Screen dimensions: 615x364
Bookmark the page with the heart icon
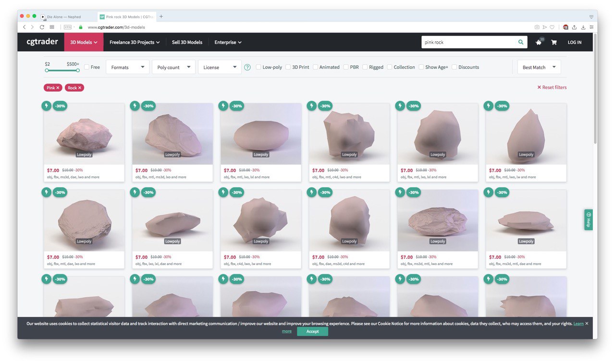point(553,27)
